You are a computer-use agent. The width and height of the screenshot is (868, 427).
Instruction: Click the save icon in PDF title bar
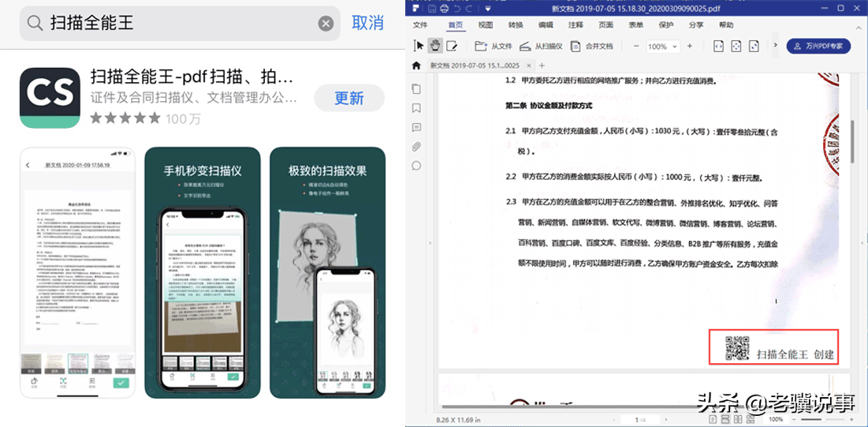pyautogui.click(x=430, y=9)
